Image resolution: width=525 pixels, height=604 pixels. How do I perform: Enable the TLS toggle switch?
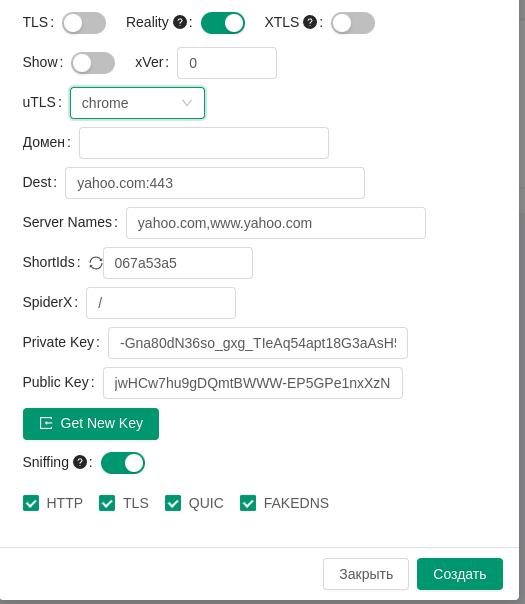click(x=84, y=23)
